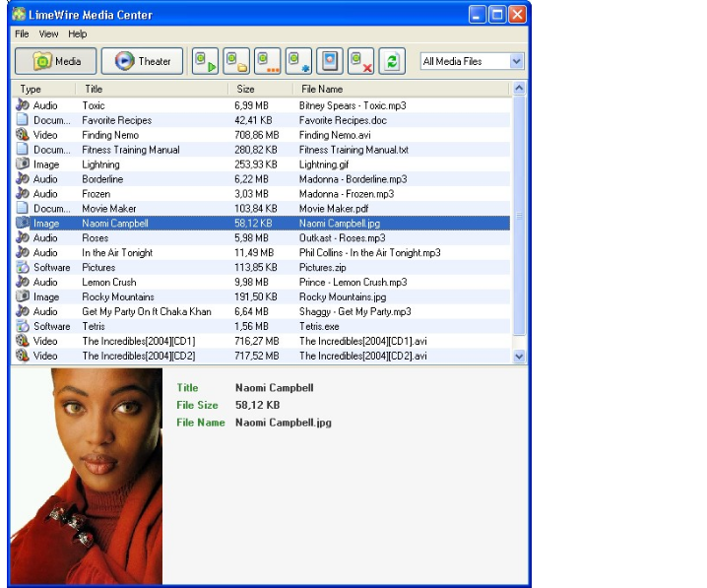Click the document icon for Favorite Recipes
This screenshot has height=588, width=707.
[23, 120]
